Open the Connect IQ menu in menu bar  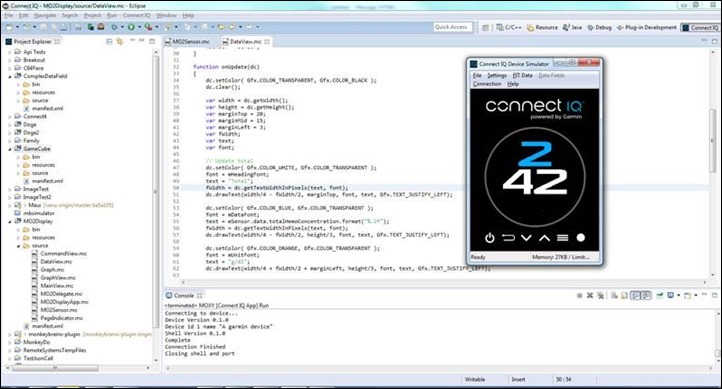(x=136, y=15)
